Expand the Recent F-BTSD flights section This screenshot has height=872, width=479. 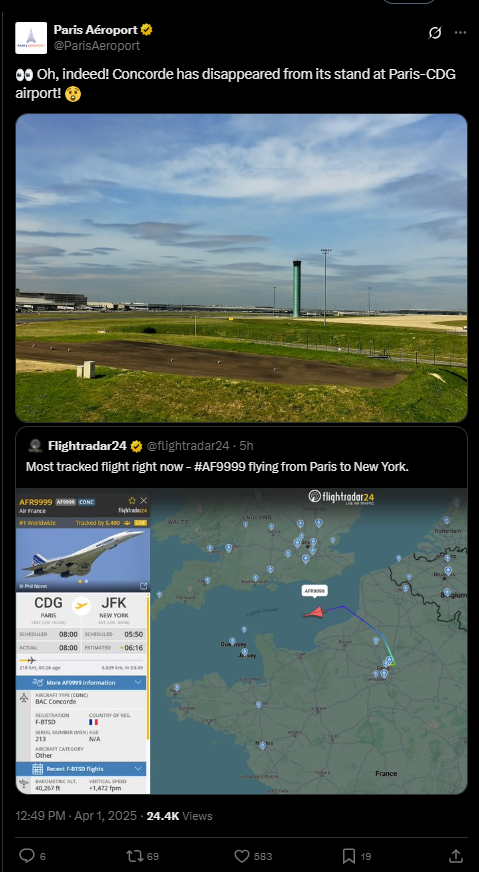81,769
